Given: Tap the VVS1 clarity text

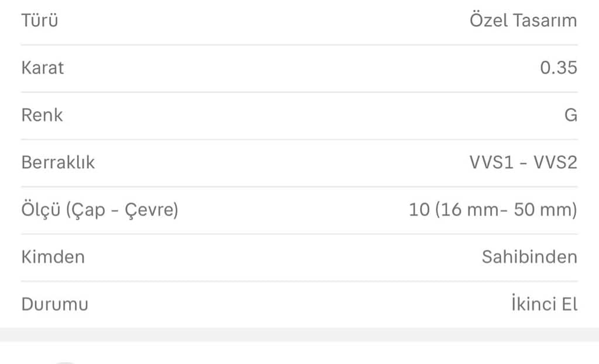Looking at the screenshot, I should tap(491, 162).
